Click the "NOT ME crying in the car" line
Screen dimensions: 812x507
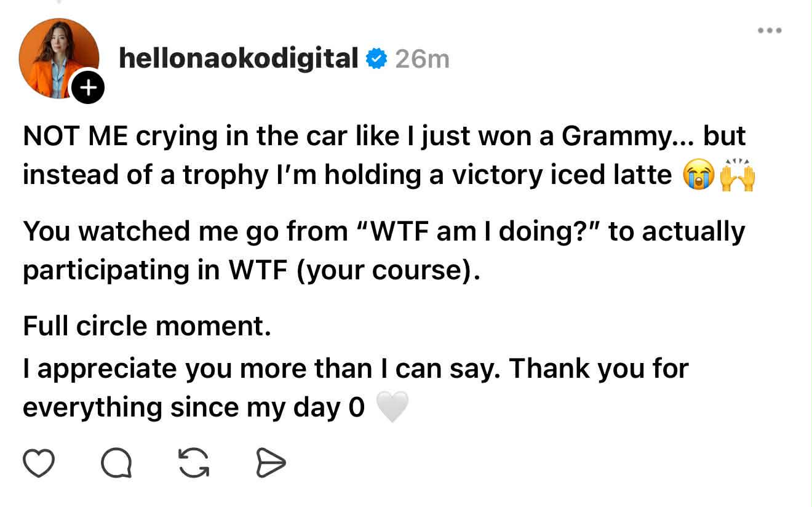(x=384, y=137)
